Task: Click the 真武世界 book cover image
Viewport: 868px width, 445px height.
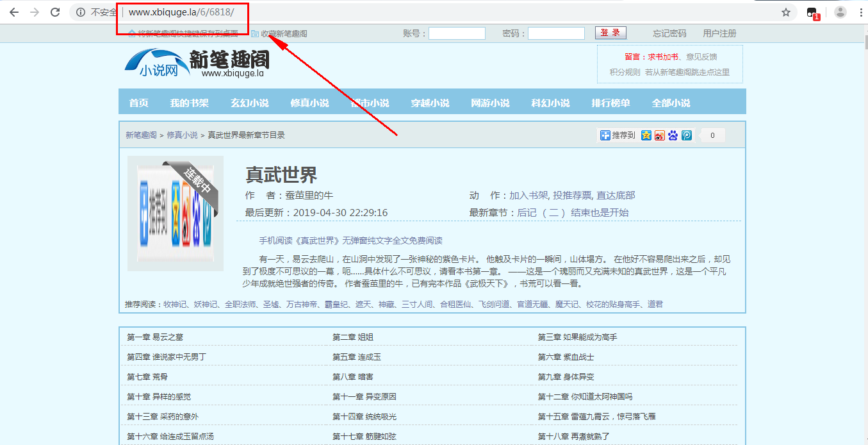Action: 176,214
